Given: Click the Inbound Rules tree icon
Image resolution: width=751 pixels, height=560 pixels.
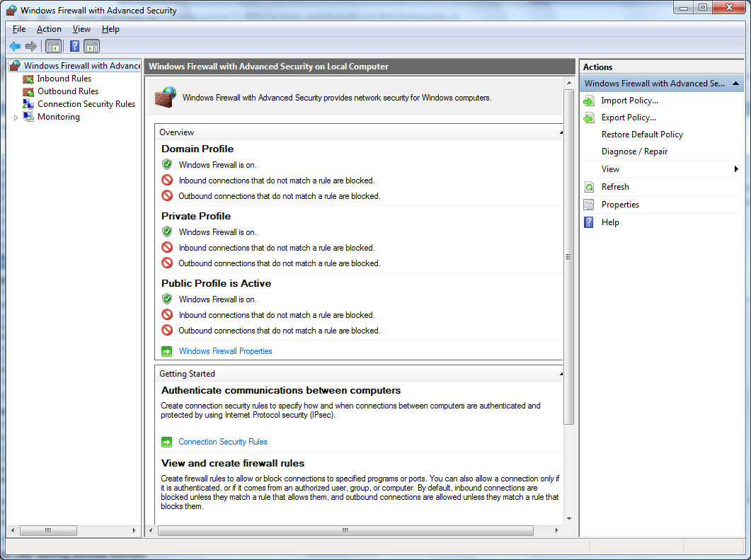Looking at the screenshot, I should [28, 79].
